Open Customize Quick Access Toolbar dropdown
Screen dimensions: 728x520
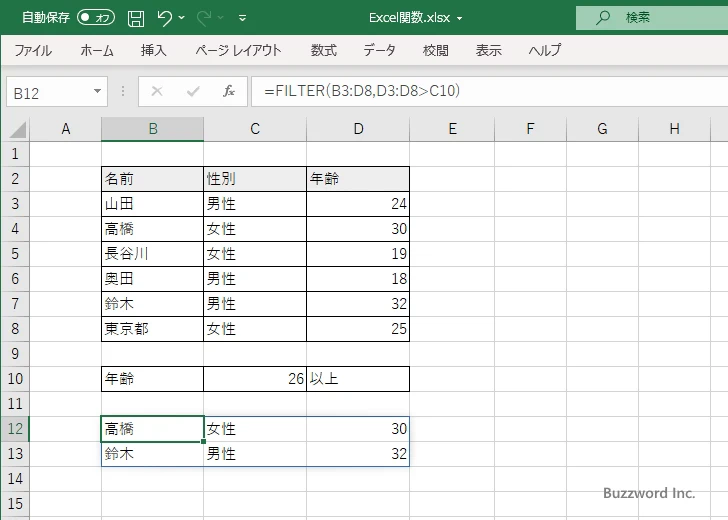[242, 18]
